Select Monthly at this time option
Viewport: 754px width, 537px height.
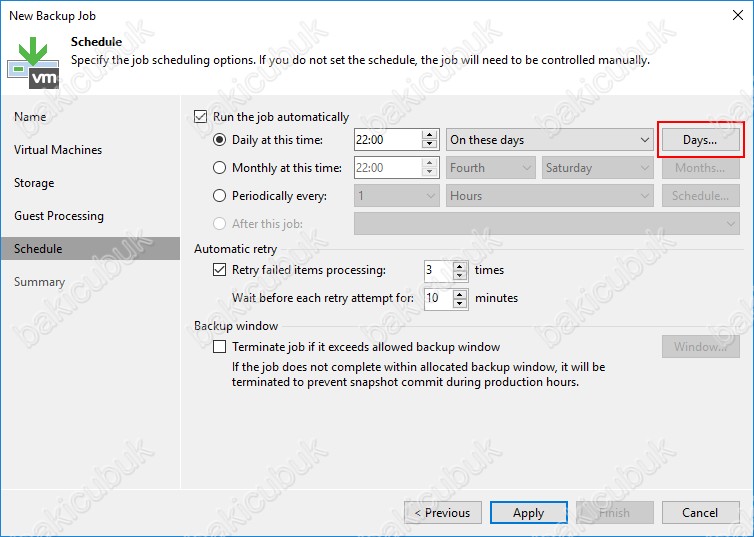tap(219, 168)
